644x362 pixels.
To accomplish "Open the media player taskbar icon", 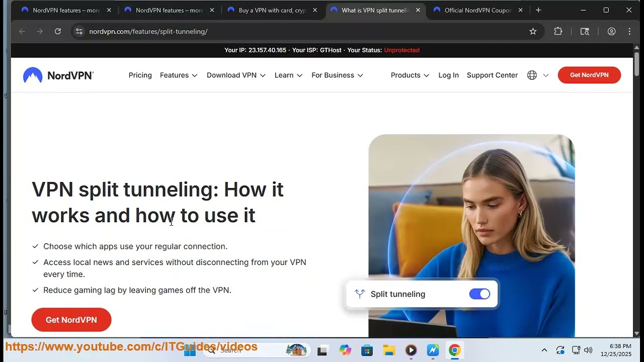I will [x=411, y=350].
